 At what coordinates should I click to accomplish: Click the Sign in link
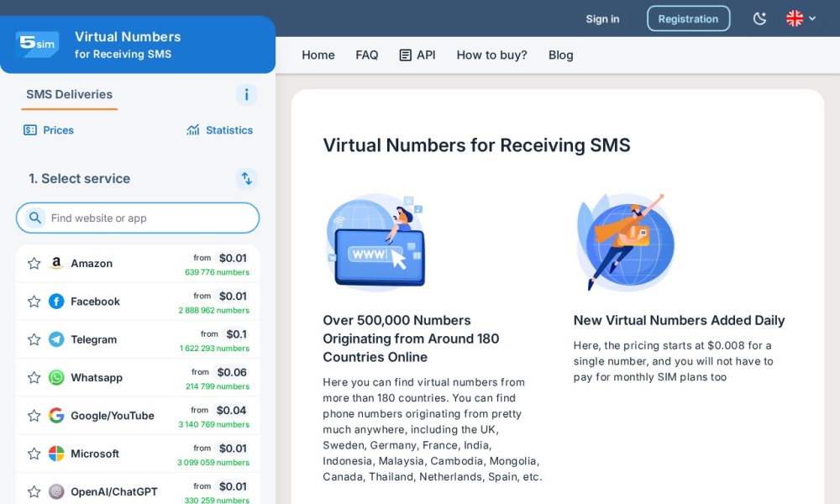(x=602, y=18)
